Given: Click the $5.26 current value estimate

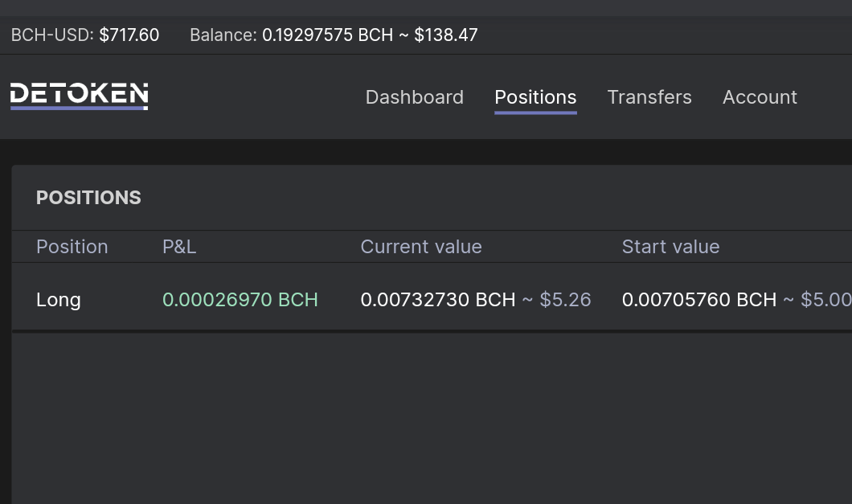Looking at the screenshot, I should click(x=565, y=300).
